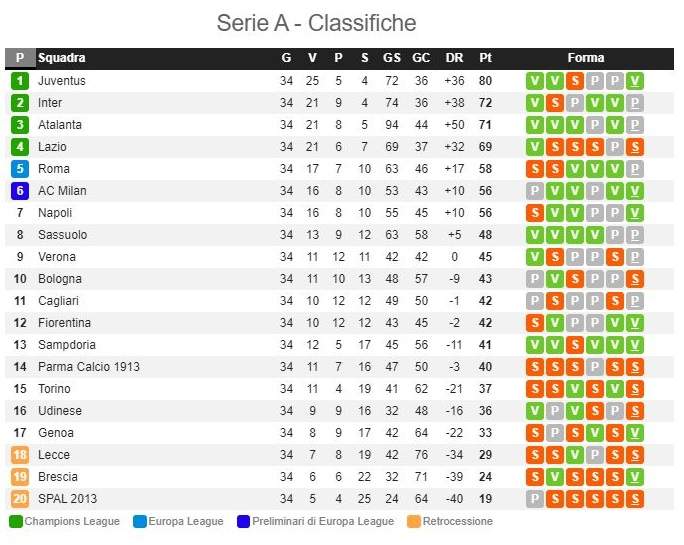Click SPAL 2013's position 20 badge

[20, 499]
